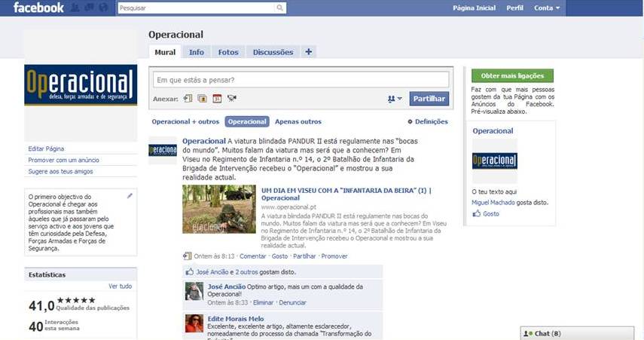Open notifications globe icon
Viewport: 644px width, 340px height.
[103, 8]
